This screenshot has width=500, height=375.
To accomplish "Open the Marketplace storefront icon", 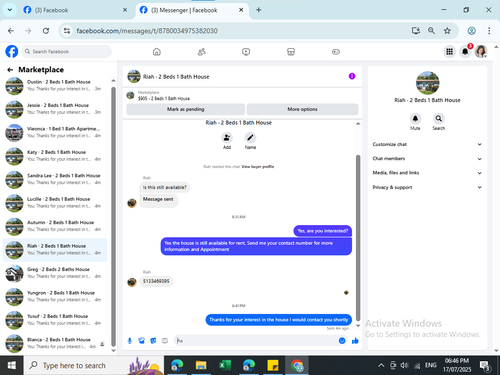I will coord(291,52).
